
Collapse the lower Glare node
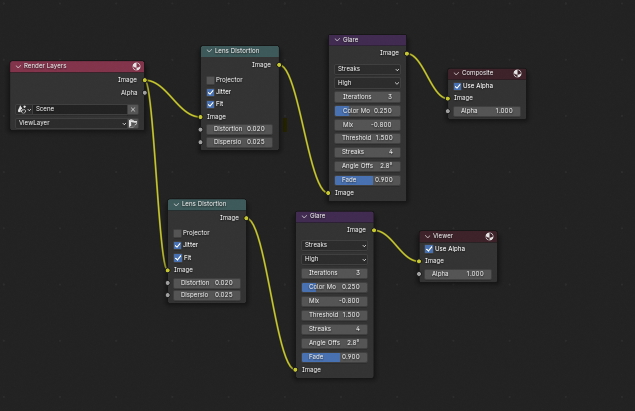coord(304,216)
